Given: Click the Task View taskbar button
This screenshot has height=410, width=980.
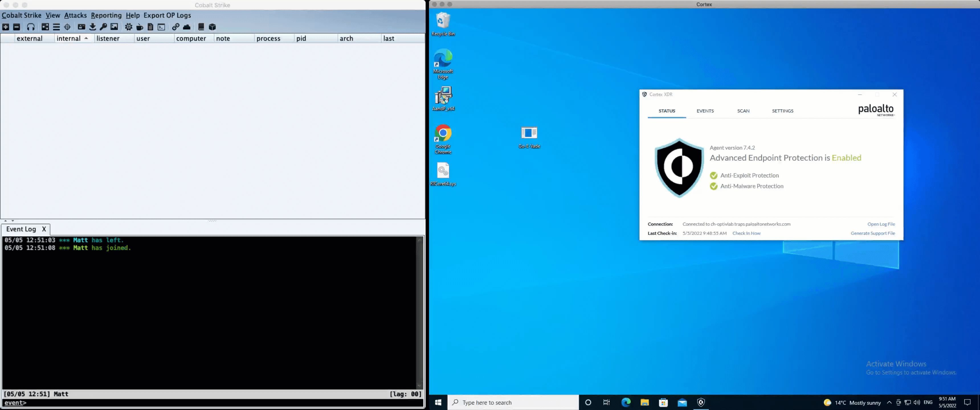Looking at the screenshot, I should click(x=607, y=402).
